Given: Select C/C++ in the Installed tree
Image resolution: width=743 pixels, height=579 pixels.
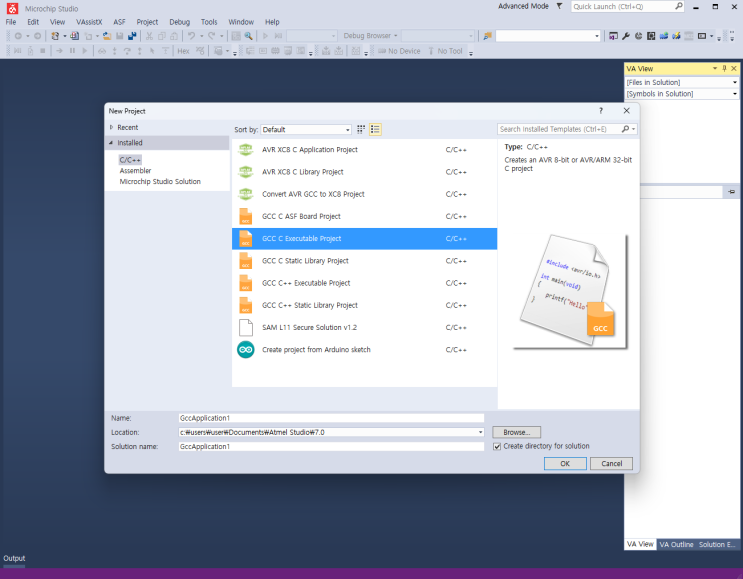Looking at the screenshot, I should coord(130,160).
